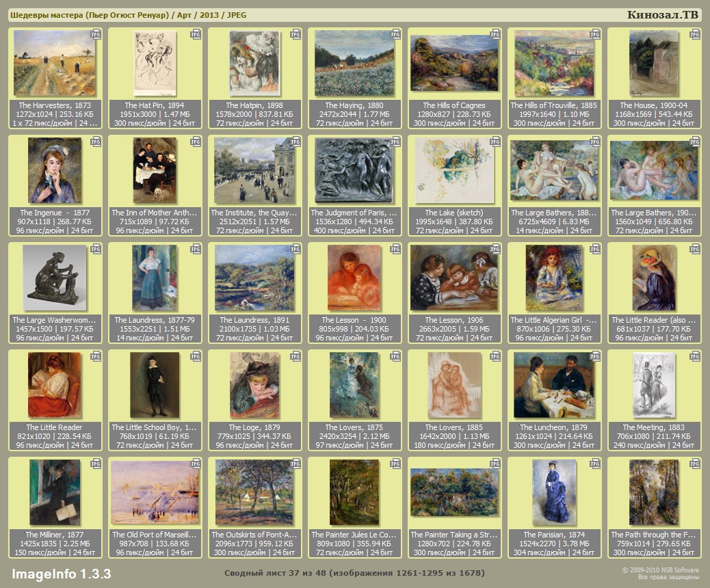
Task: Open The Little School Boy thumbnail
Action: (x=155, y=385)
